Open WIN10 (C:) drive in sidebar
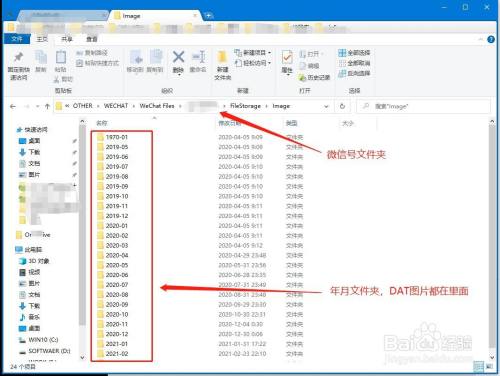The height and width of the screenshot is (376, 500). pos(39,340)
